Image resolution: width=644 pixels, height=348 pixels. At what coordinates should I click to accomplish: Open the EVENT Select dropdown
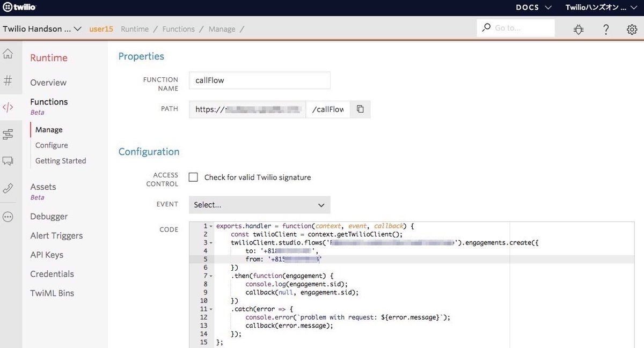tap(259, 205)
